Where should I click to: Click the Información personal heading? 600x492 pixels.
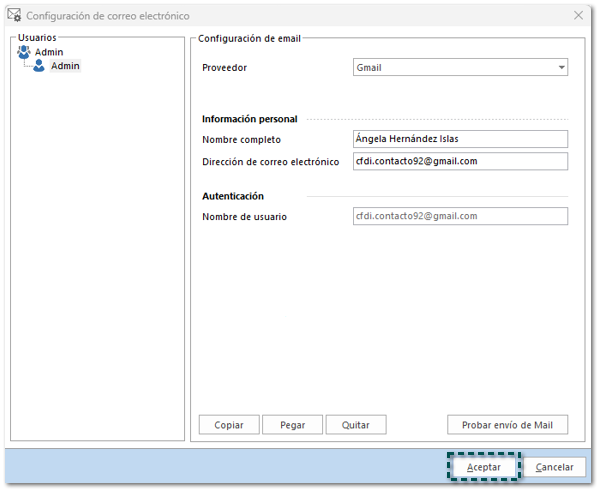pos(249,119)
